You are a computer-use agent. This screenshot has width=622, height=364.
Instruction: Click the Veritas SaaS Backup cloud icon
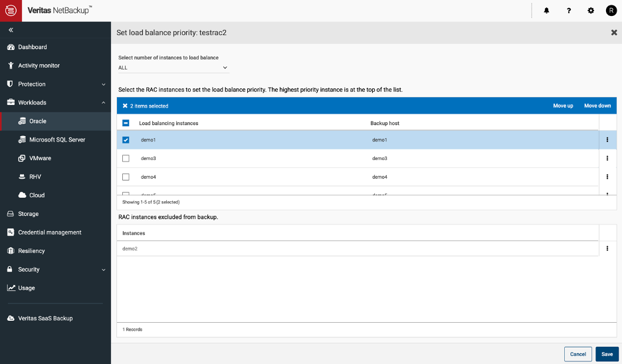click(11, 318)
